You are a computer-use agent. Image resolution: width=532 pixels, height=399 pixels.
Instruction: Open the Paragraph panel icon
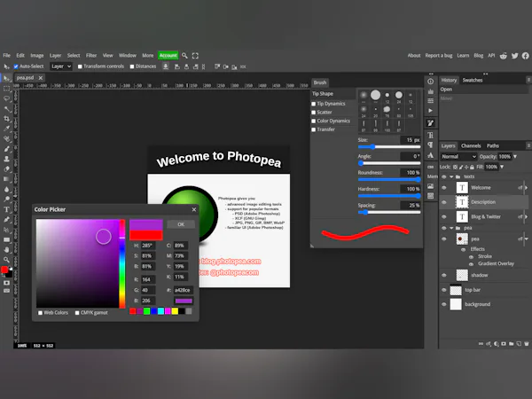[x=431, y=145]
